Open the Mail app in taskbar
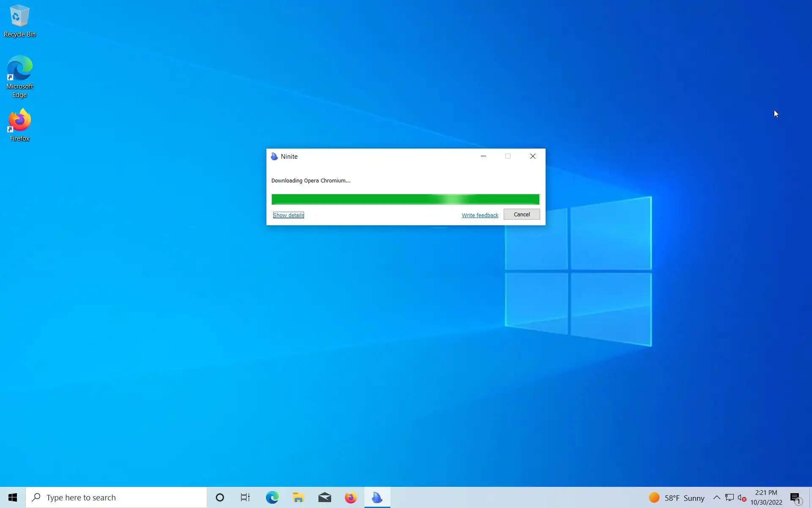Image resolution: width=812 pixels, height=508 pixels. click(x=324, y=497)
